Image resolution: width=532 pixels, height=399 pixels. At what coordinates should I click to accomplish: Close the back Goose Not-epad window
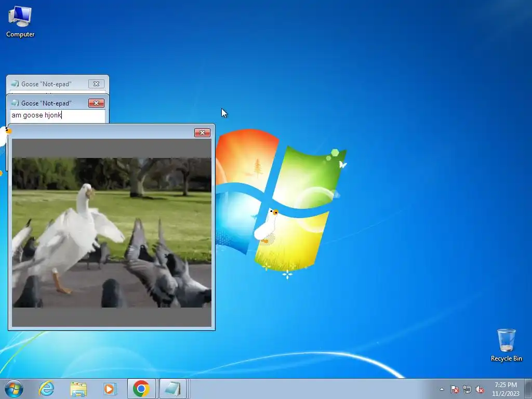point(96,84)
